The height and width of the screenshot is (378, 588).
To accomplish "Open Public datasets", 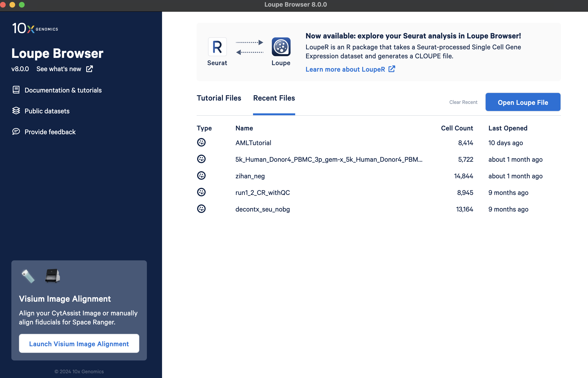I will coord(47,111).
